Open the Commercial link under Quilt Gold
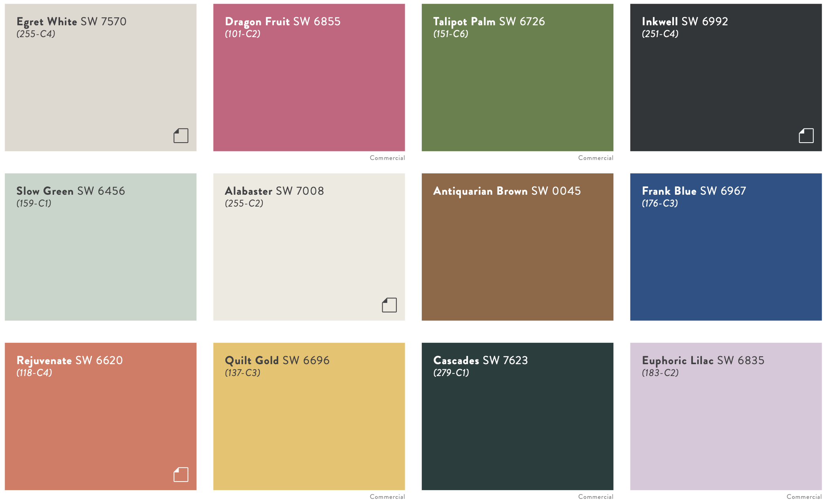Viewport: 830px width, 504px height. coord(387,496)
